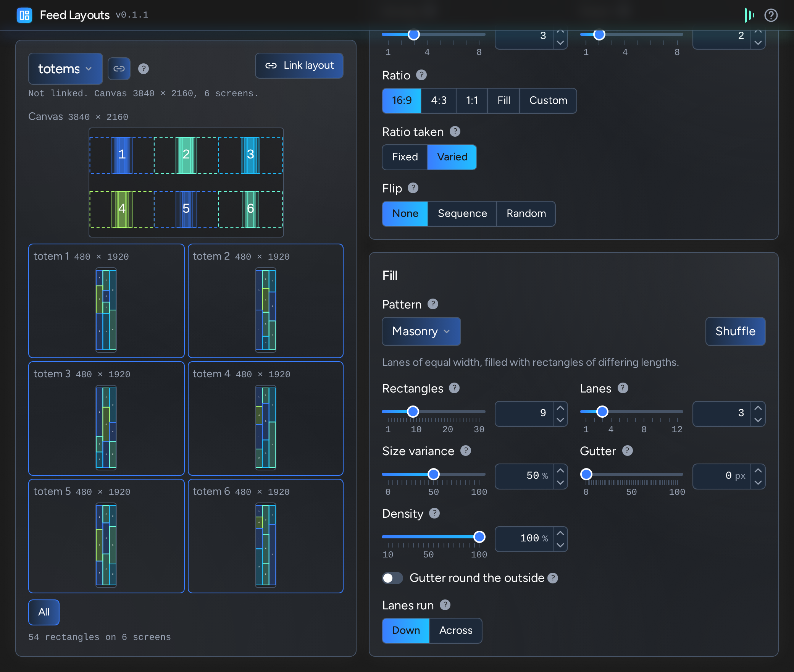Viewport: 794px width, 672px height.
Task: Adjust the Rectangles slider handle
Action: coord(413,412)
